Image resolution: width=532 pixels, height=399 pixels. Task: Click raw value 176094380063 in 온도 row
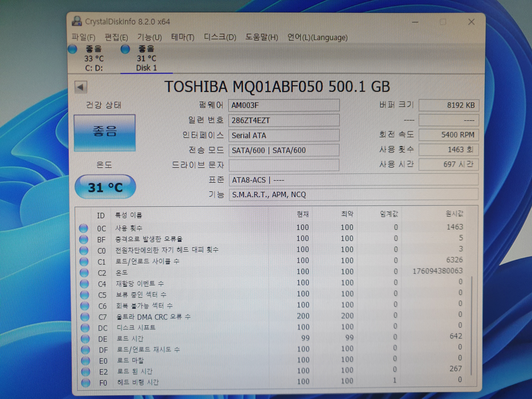[438, 271]
